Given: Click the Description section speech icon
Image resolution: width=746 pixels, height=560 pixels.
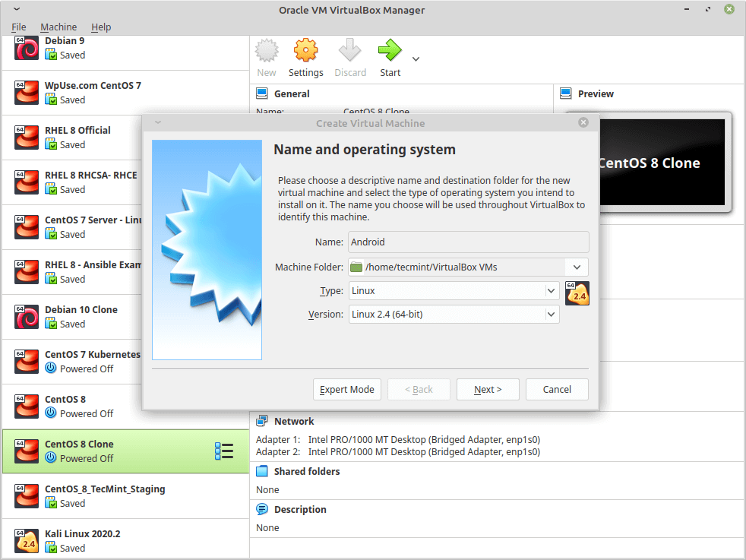Looking at the screenshot, I should point(261,509).
